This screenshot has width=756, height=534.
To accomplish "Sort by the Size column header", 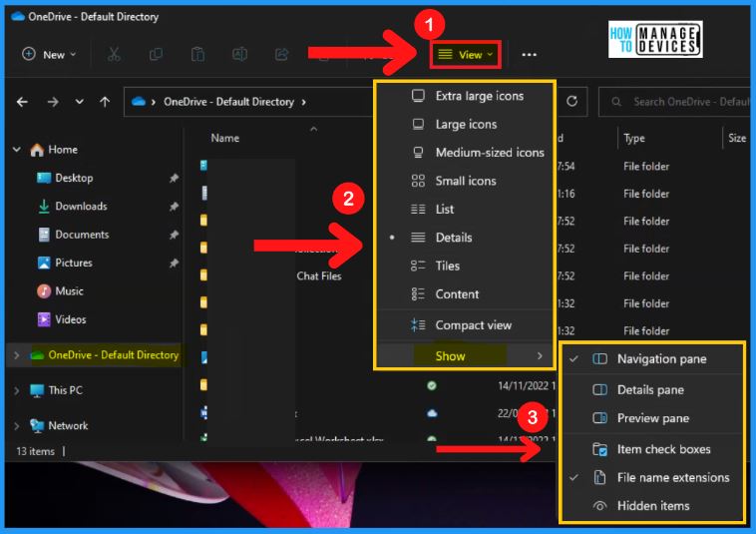I will tap(737, 139).
